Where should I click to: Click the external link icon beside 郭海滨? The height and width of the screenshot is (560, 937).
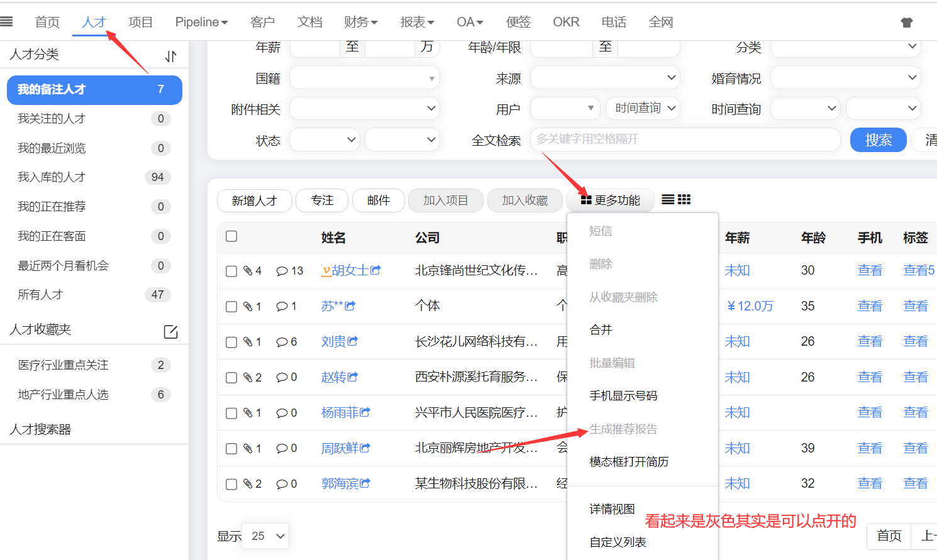coord(365,483)
